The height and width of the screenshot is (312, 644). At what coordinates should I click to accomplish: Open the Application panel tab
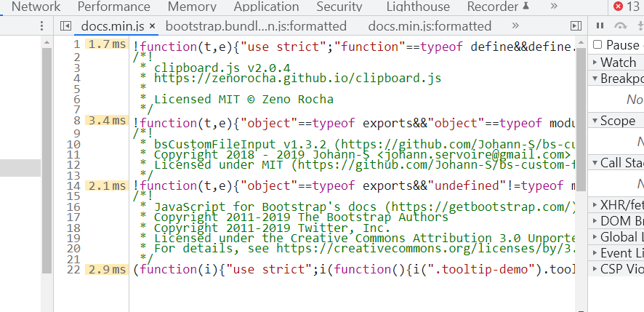[266, 7]
